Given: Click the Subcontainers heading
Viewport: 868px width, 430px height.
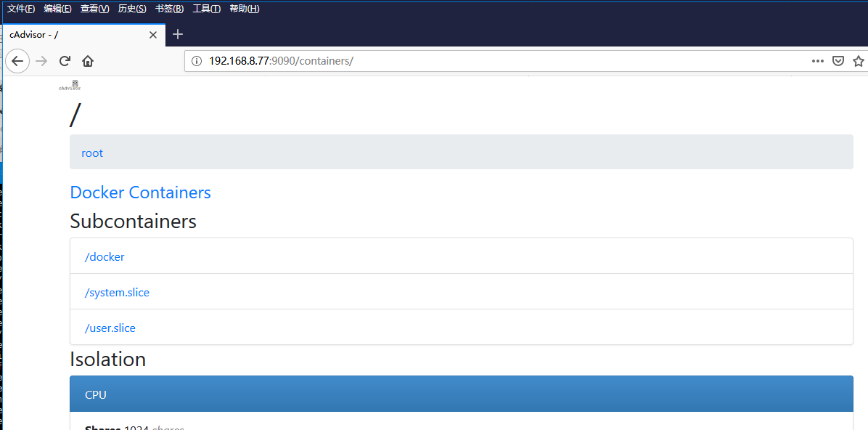Looking at the screenshot, I should [x=134, y=222].
